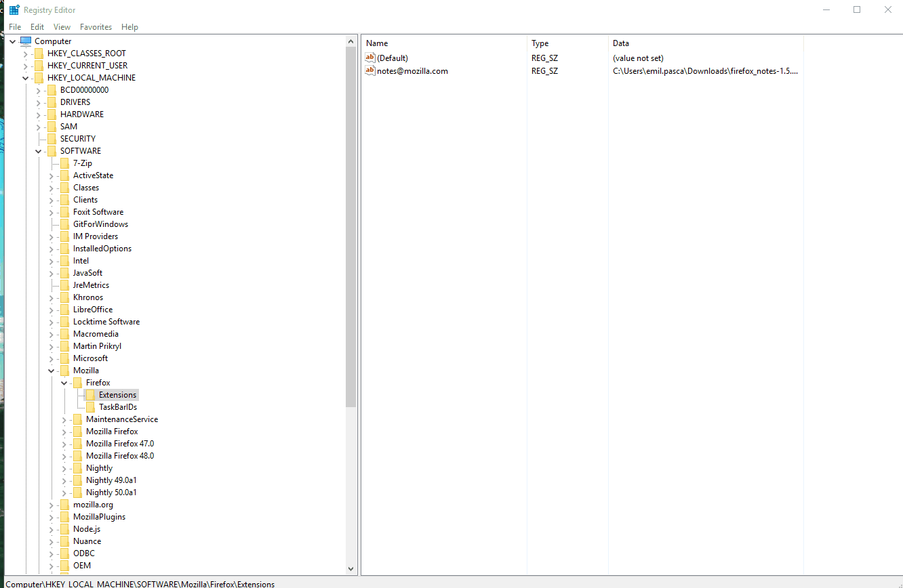Click the SOFTWARE key folder icon
903x588 pixels.
[52, 151]
